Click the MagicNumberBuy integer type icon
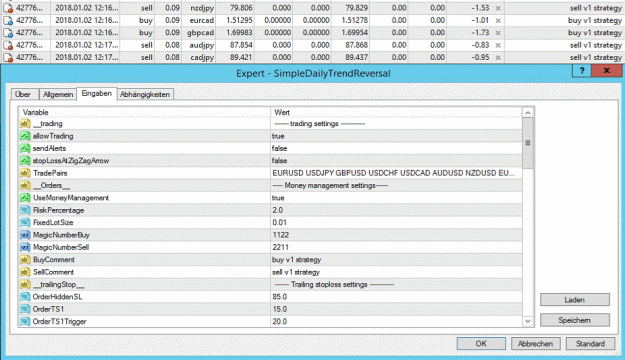The height and width of the screenshot is (360, 625). pos(25,235)
